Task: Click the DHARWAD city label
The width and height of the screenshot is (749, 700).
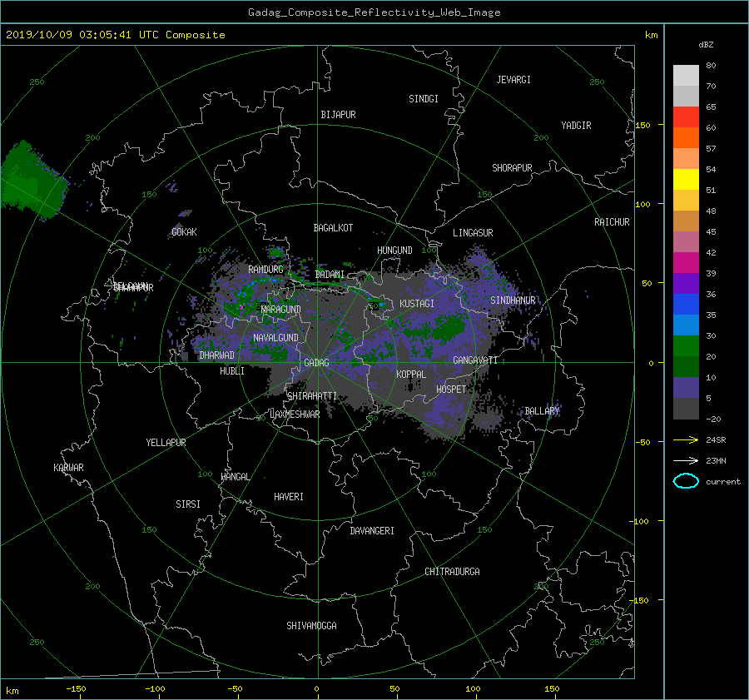Action: point(216,355)
